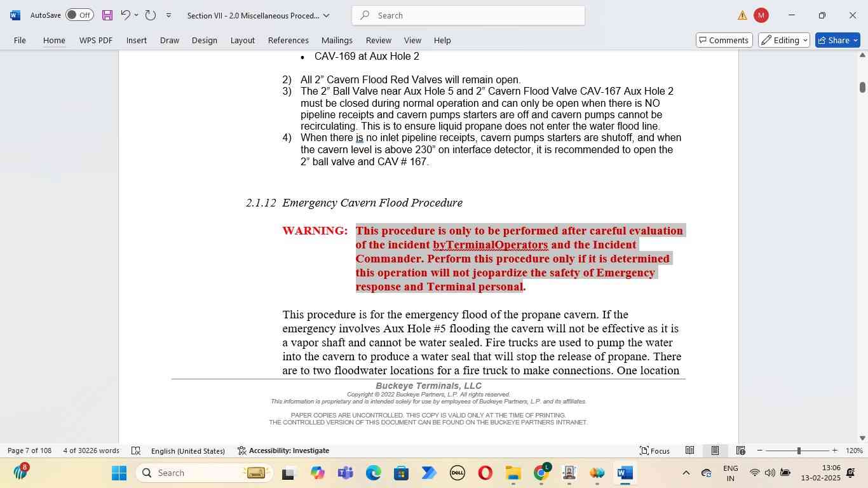This screenshot has width=868, height=488.
Task: Click the scroll up arrow
Action: [x=862, y=56]
